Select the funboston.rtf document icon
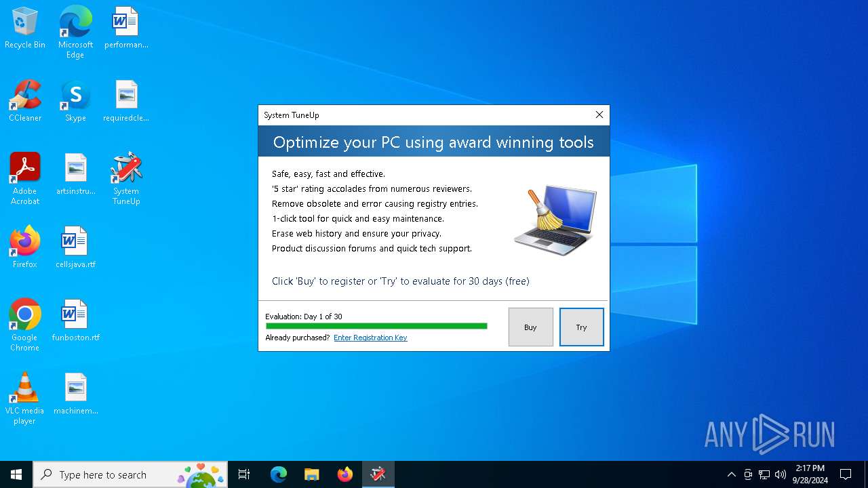This screenshot has height=488, width=868. (x=75, y=321)
